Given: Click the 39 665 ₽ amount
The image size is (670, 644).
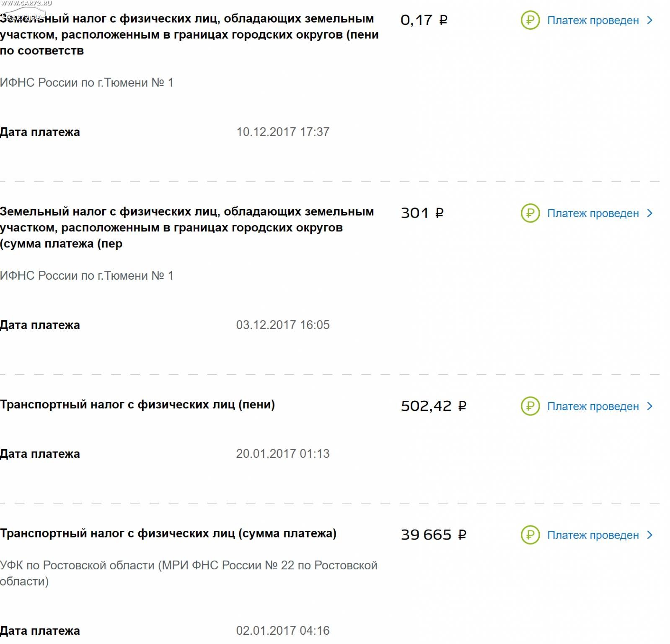Looking at the screenshot, I should 434,535.
